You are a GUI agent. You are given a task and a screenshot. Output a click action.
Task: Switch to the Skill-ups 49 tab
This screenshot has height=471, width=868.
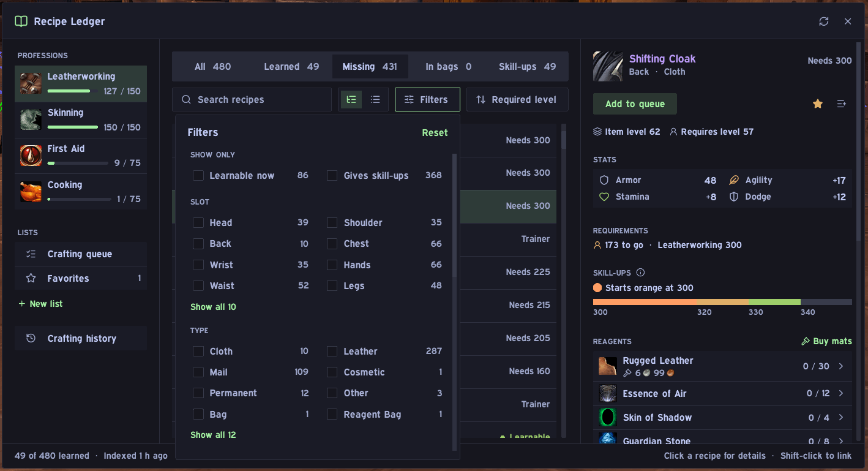527,67
